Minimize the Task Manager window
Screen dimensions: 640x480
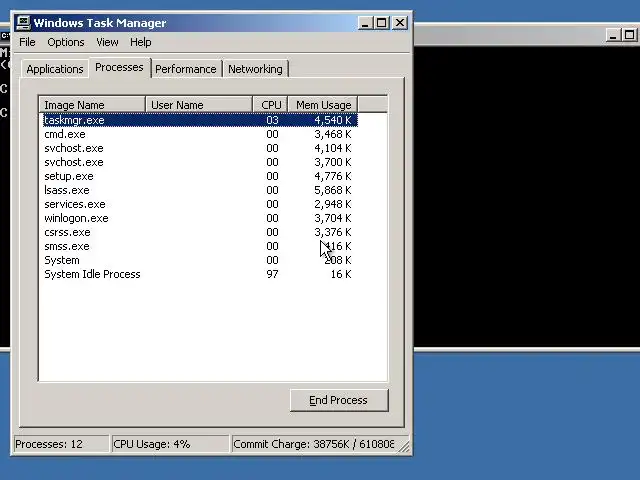365,23
